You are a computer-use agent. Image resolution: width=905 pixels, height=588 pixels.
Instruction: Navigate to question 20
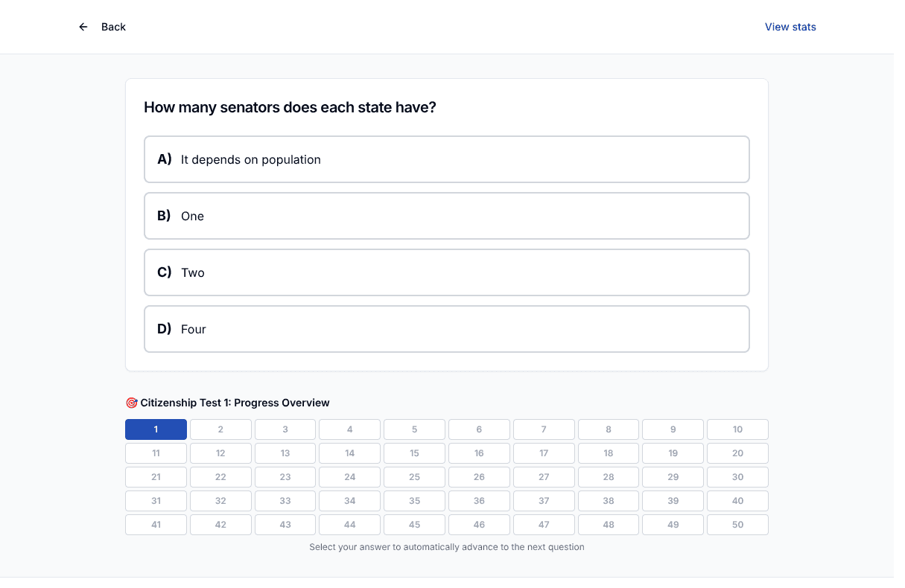[x=737, y=453]
